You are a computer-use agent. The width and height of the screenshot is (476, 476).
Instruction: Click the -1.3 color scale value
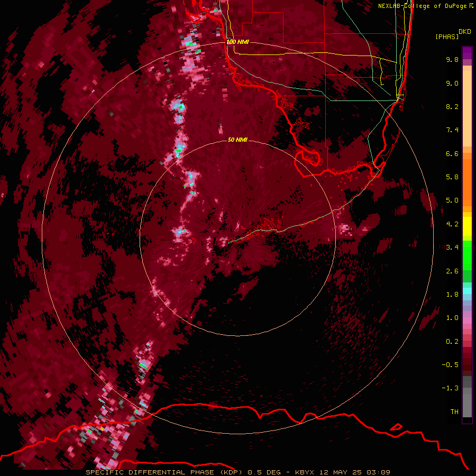[x=450, y=388]
